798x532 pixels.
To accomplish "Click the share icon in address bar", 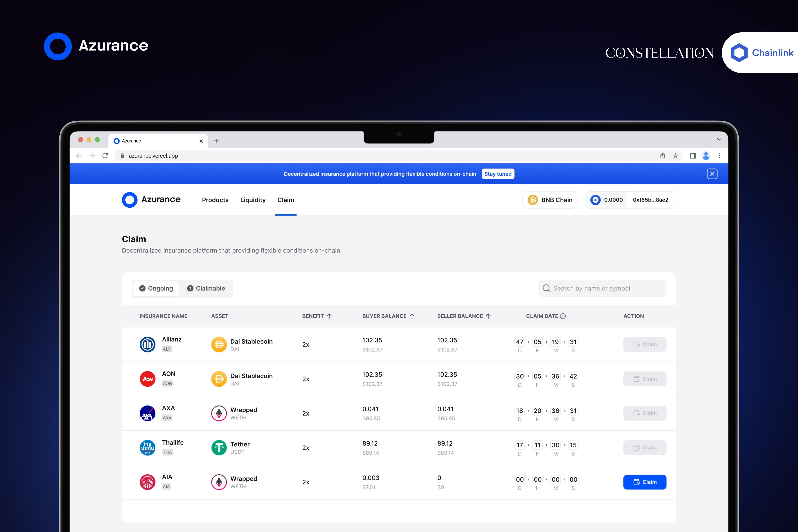I will point(662,155).
